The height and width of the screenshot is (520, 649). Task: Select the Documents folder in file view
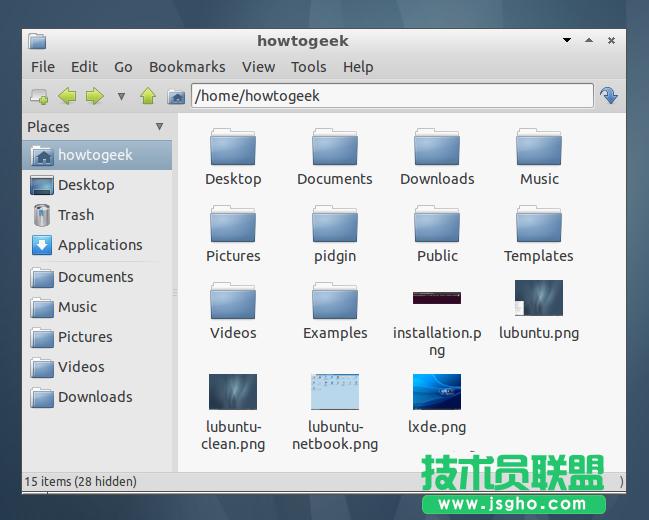click(335, 157)
